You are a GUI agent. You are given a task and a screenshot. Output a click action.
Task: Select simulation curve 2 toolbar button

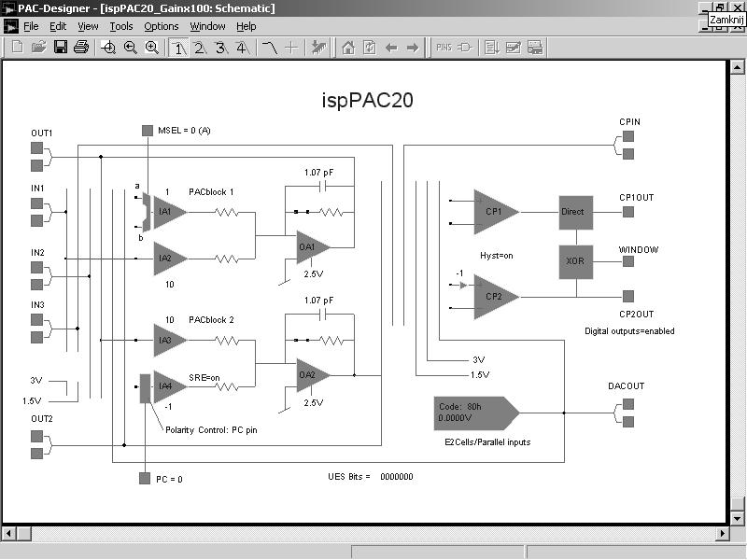(200, 48)
